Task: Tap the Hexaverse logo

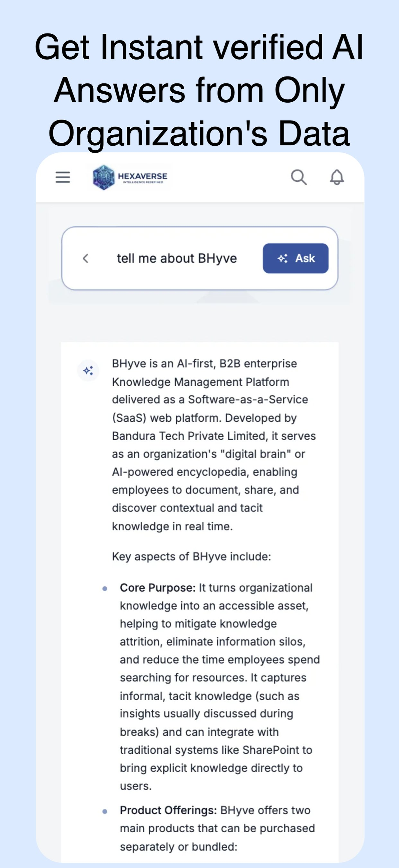Action: click(x=130, y=177)
